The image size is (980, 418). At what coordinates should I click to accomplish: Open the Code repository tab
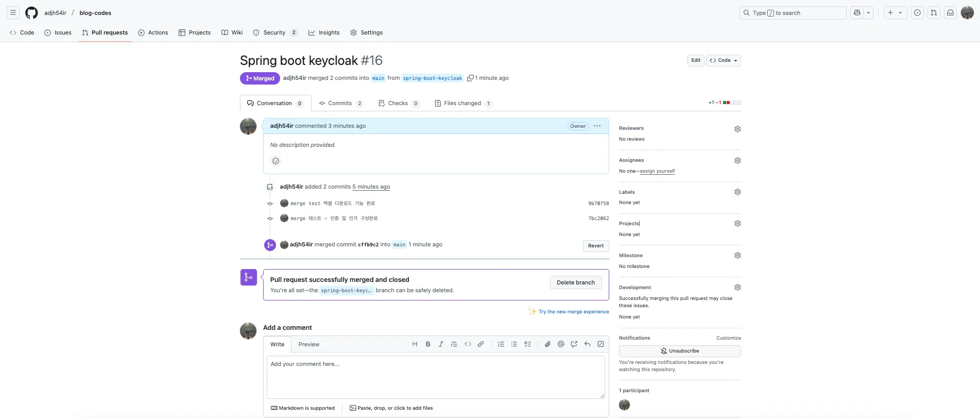(22, 32)
